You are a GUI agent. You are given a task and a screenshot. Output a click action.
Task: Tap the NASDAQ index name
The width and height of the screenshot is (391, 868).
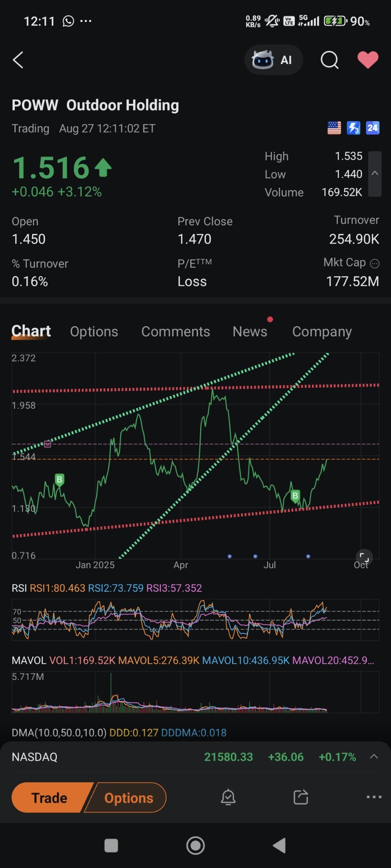coord(34,757)
